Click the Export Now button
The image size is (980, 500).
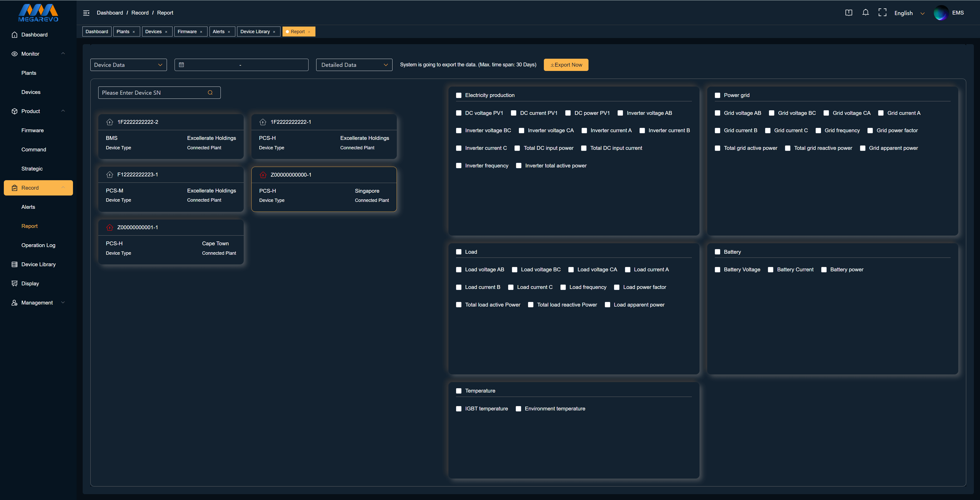click(x=566, y=65)
